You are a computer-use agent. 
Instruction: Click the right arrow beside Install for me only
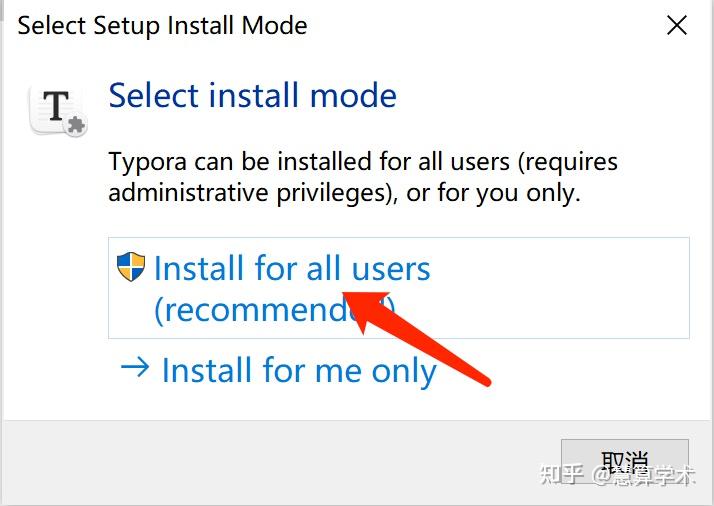pos(134,369)
